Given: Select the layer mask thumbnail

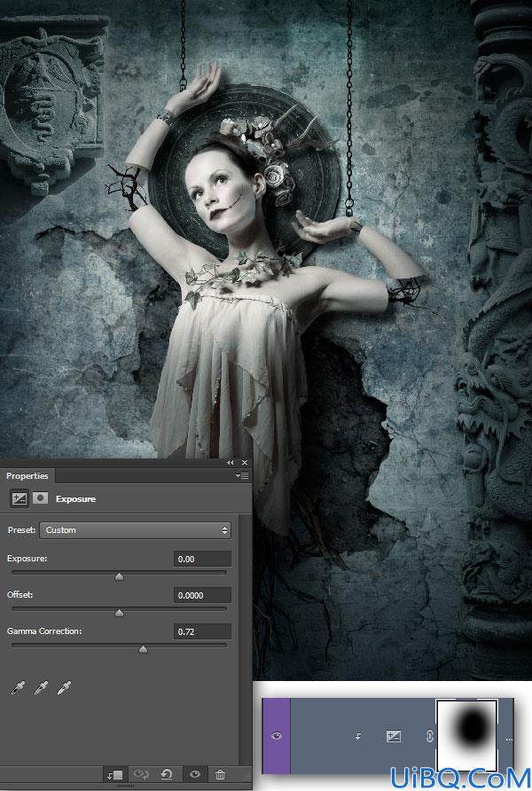Looking at the screenshot, I should 466,736.
